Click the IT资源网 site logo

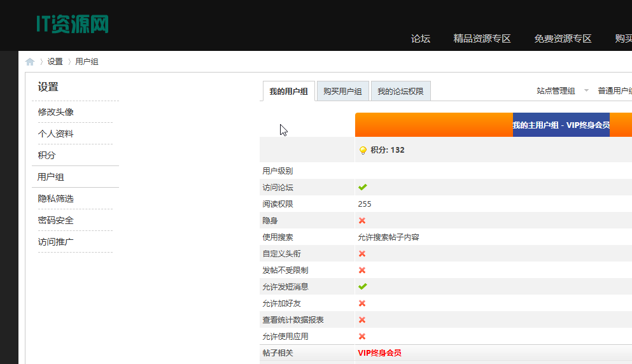[73, 24]
